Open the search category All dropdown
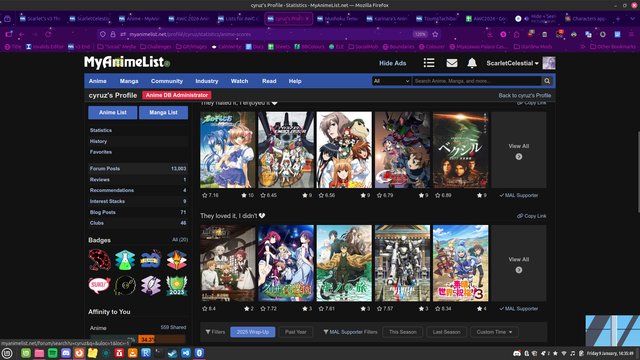 click(x=391, y=81)
